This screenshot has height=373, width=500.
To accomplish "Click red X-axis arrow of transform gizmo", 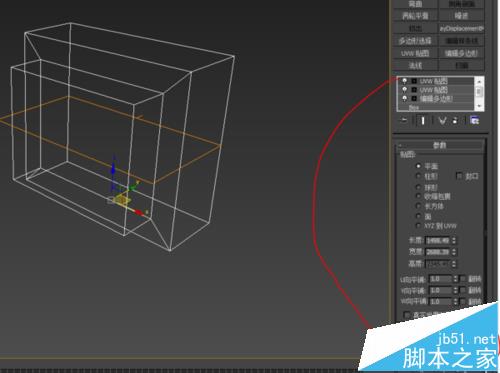I will [x=139, y=212].
